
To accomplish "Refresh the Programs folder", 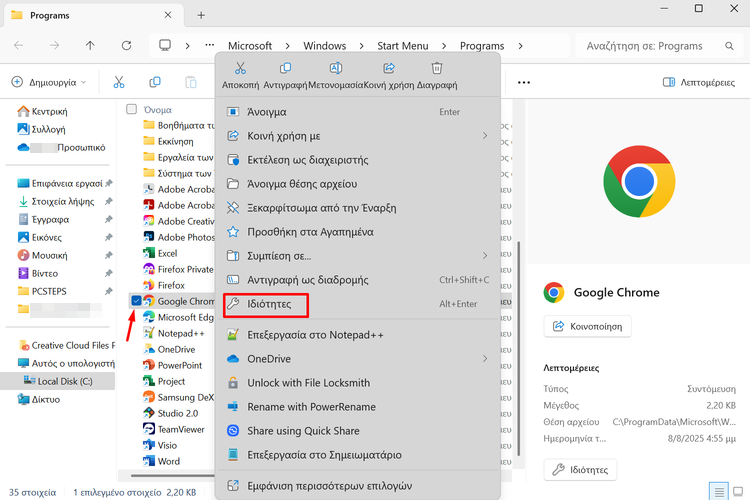I will coord(126,45).
